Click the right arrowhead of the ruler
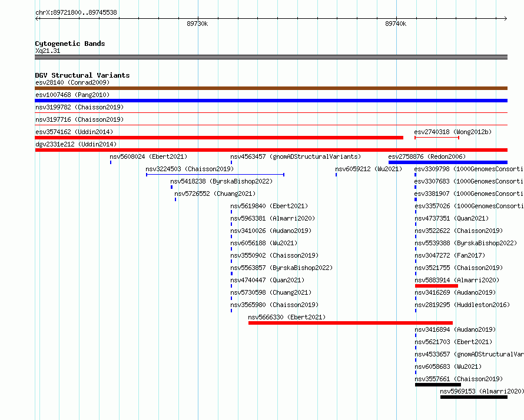This screenshot has width=524, height=420. coord(506,19)
